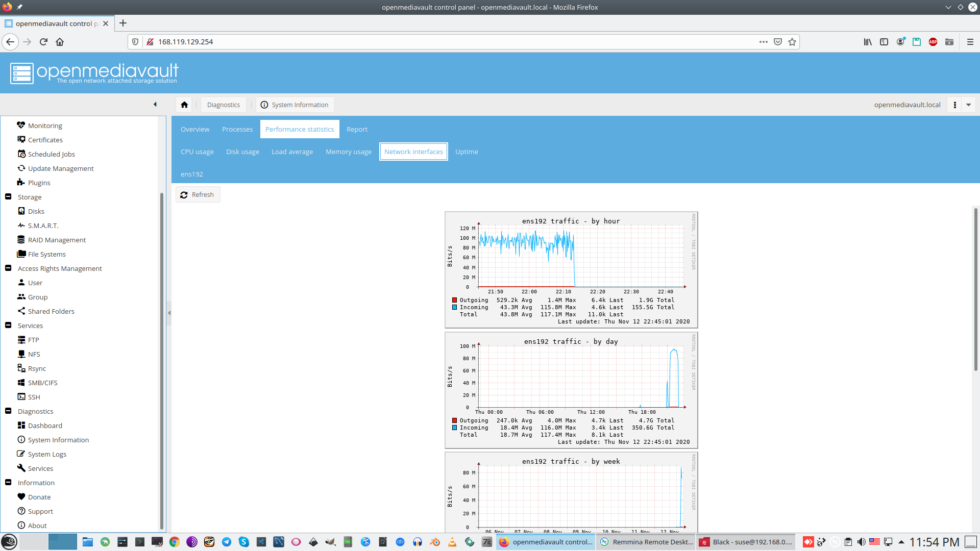Open RAID Management in sidebar
The image size is (980, 551).
tap(57, 240)
